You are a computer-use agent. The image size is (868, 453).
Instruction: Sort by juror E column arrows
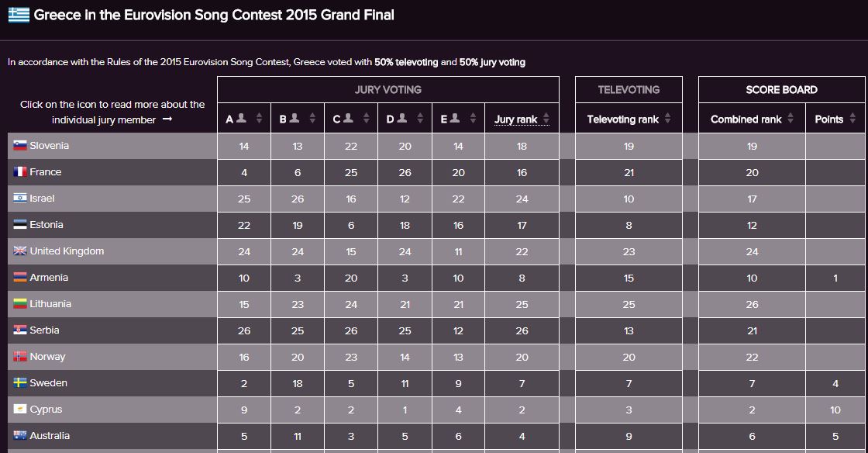pyautogui.click(x=473, y=118)
